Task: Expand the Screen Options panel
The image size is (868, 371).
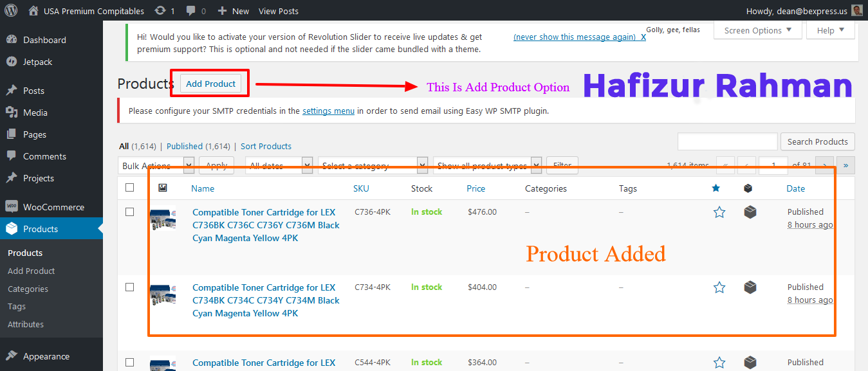Action: [758, 30]
